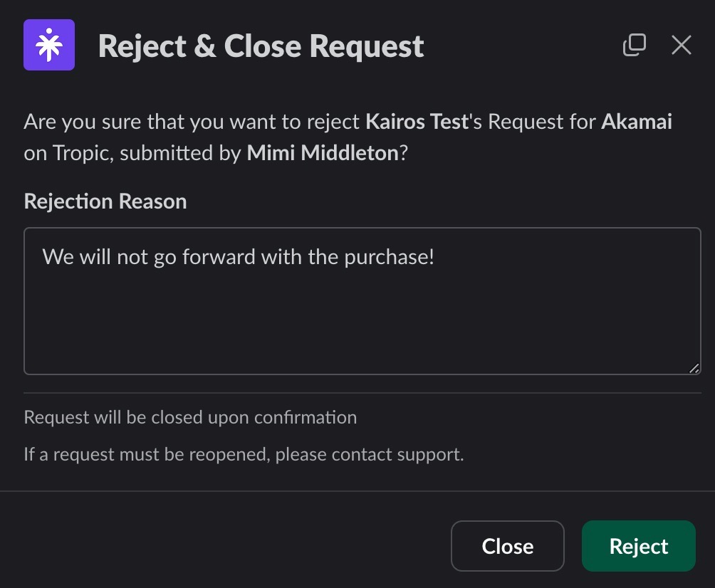Click the purple Tropic palm tree app icon

coord(49,45)
